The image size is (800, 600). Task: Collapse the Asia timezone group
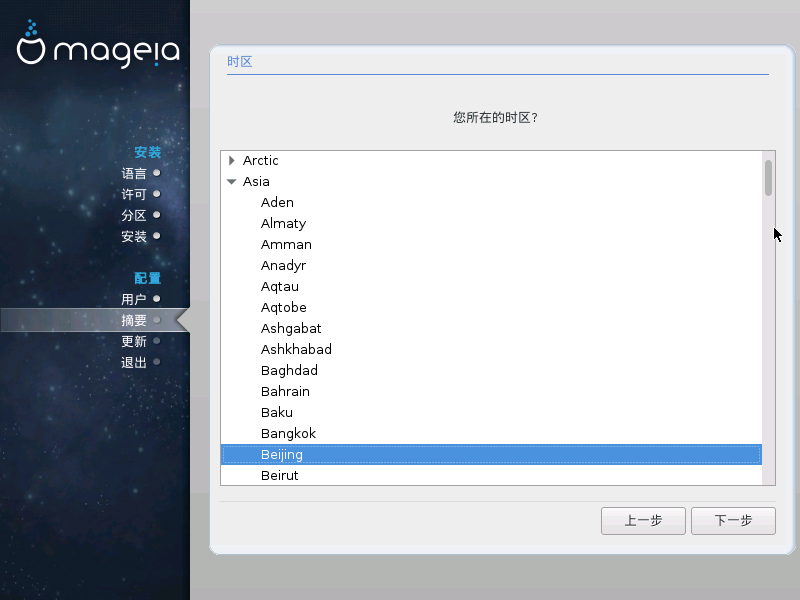[x=232, y=182]
